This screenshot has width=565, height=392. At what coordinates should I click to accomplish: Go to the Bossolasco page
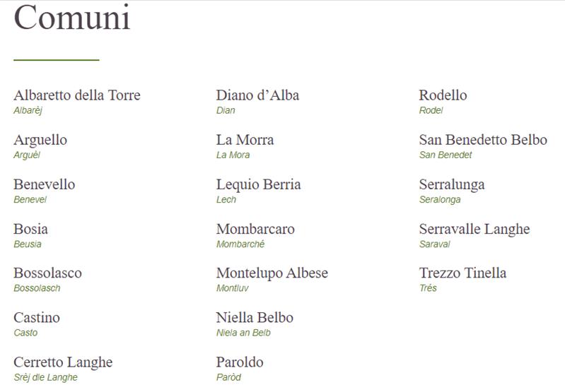tap(47, 273)
